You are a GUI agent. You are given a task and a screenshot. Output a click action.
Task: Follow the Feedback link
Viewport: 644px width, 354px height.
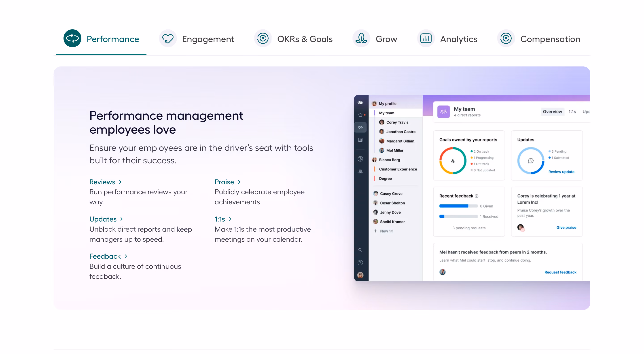(x=108, y=256)
